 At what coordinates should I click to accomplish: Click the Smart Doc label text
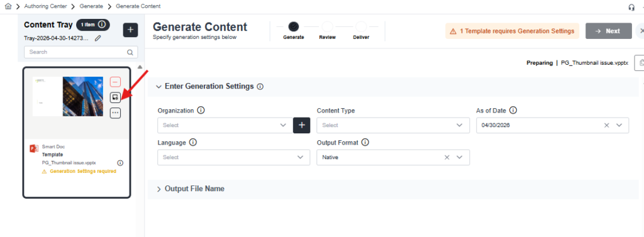coord(53,146)
